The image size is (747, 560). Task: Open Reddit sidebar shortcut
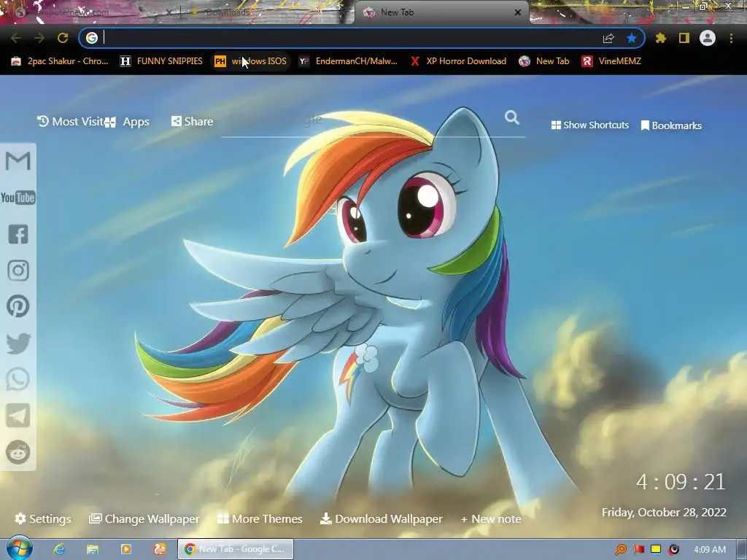coord(18,452)
